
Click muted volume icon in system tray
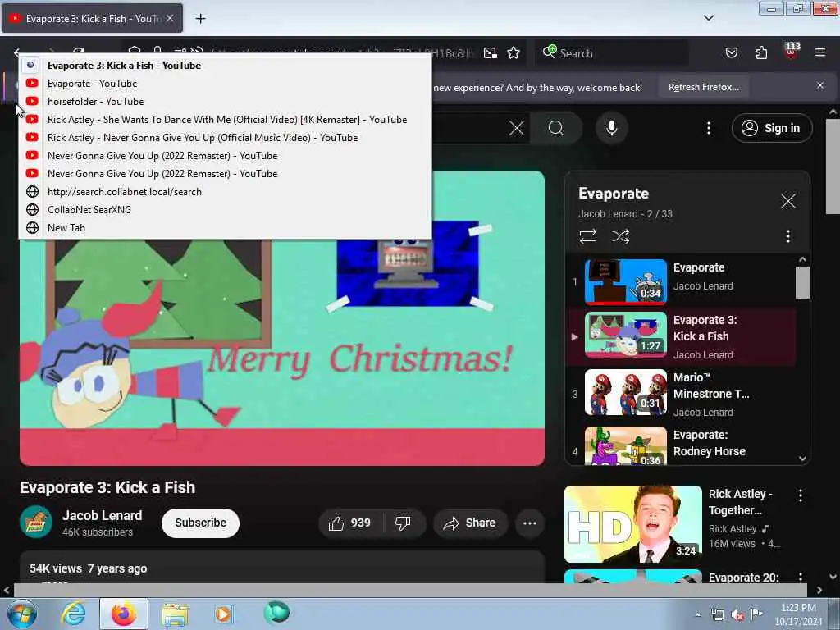737,615
